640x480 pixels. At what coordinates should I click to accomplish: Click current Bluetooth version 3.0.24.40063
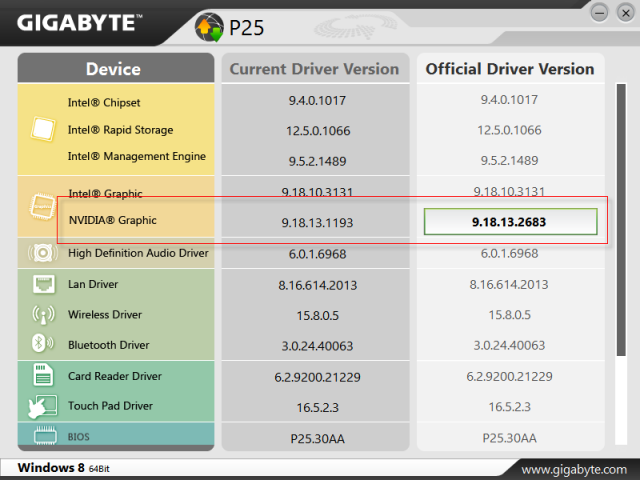coord(317,346)
